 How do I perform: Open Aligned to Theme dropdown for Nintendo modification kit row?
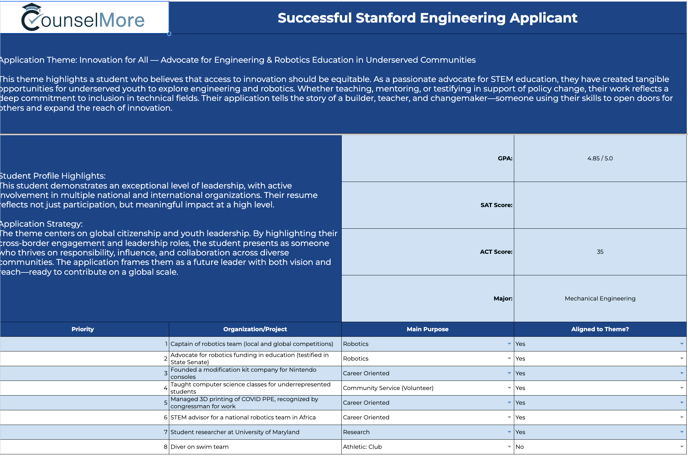(x=681, y=373)
